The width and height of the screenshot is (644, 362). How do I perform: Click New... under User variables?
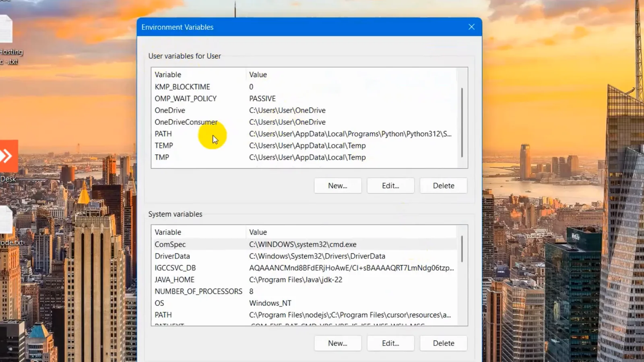pyautogui.click(x=338, y=186)
